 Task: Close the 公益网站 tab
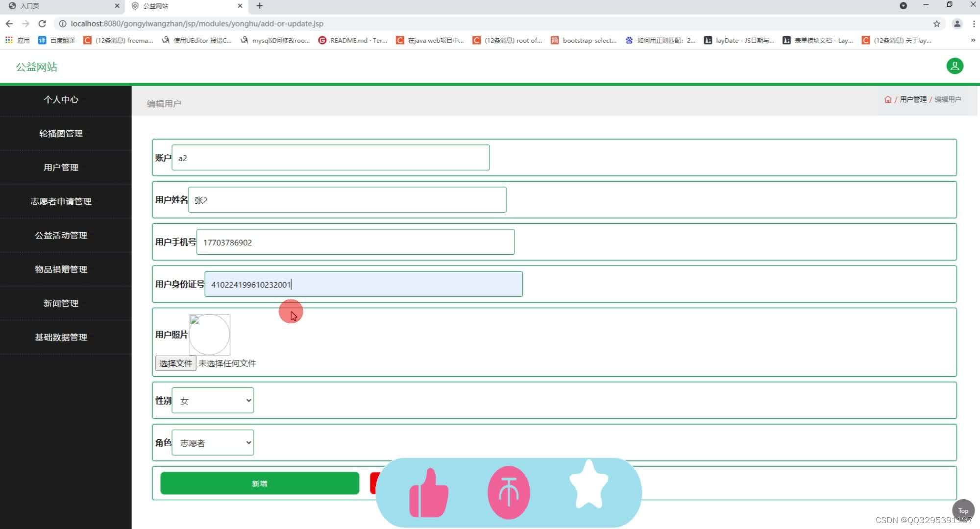(240, 6)
